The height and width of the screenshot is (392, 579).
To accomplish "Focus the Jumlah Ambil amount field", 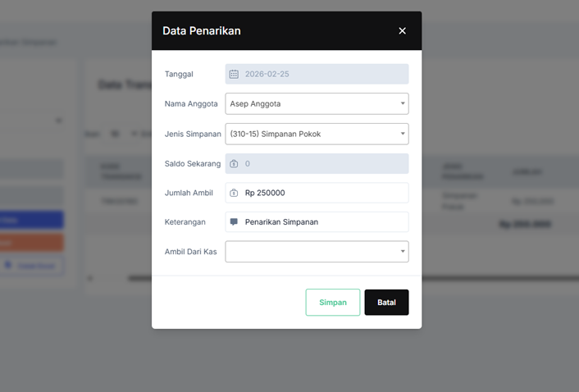I will coord(324,193).
